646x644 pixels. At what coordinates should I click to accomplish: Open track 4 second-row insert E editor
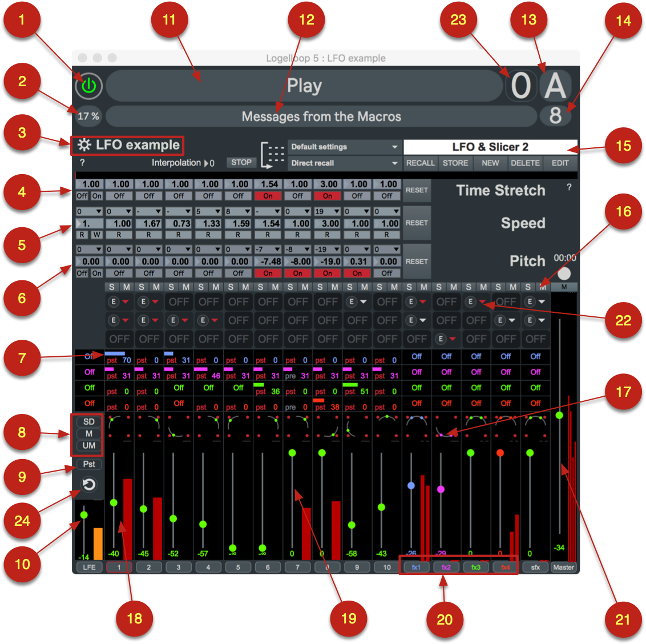203,320
